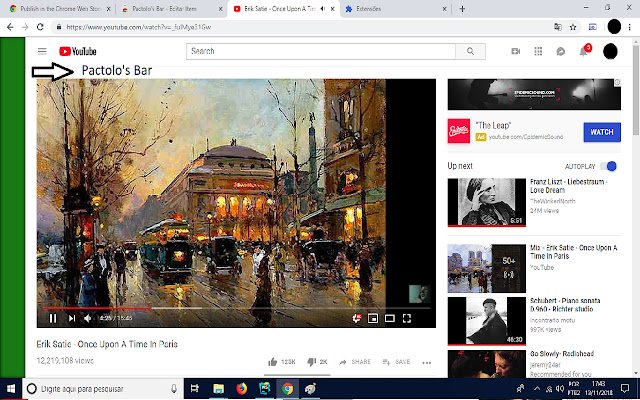Click the browser address bar URL
Viewport: 640px width, 400px height.
pos(139,27)
